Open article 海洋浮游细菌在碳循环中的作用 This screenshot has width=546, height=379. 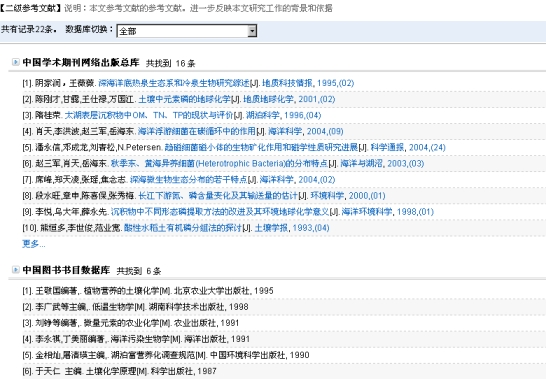tap(197, 131)
